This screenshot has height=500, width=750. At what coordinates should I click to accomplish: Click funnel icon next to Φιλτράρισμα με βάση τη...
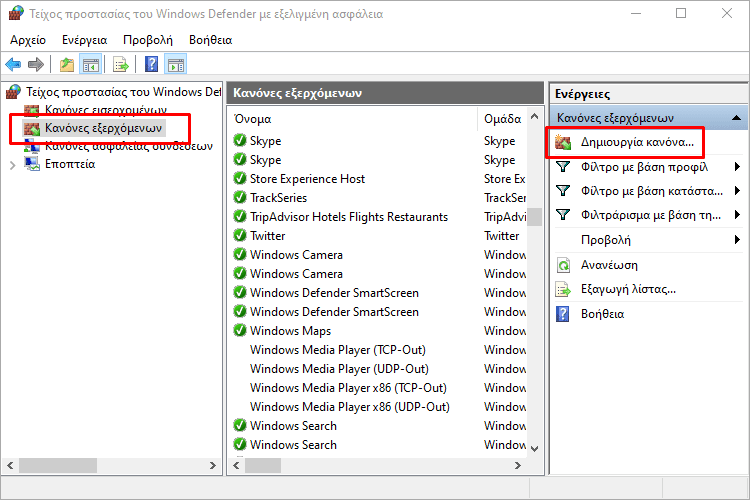563,214
